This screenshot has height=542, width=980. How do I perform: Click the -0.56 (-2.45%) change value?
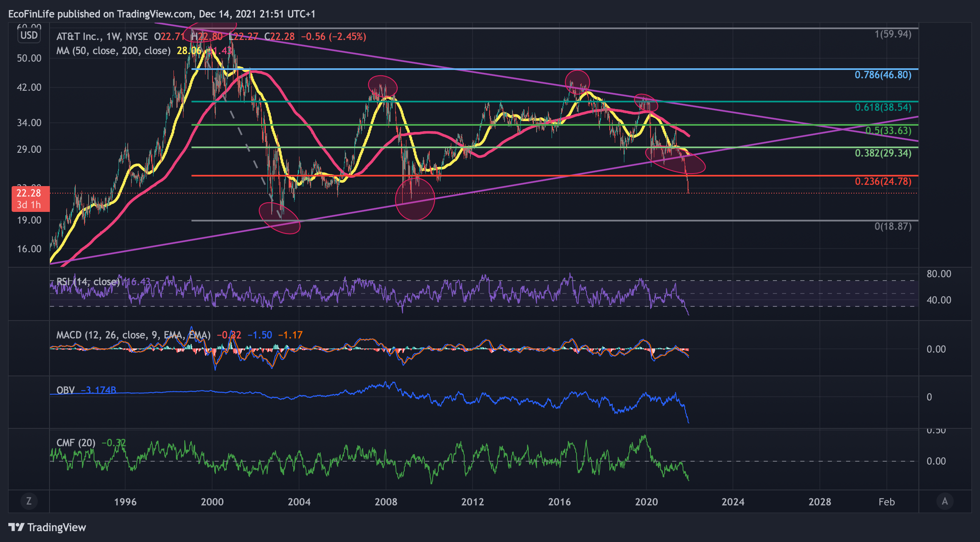pos(334,37)
